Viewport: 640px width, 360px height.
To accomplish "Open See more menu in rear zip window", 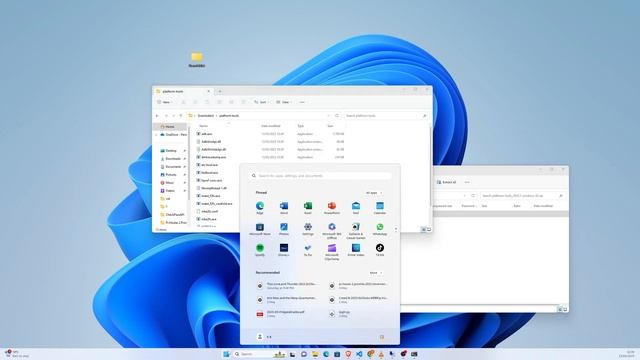I will 467,182.
